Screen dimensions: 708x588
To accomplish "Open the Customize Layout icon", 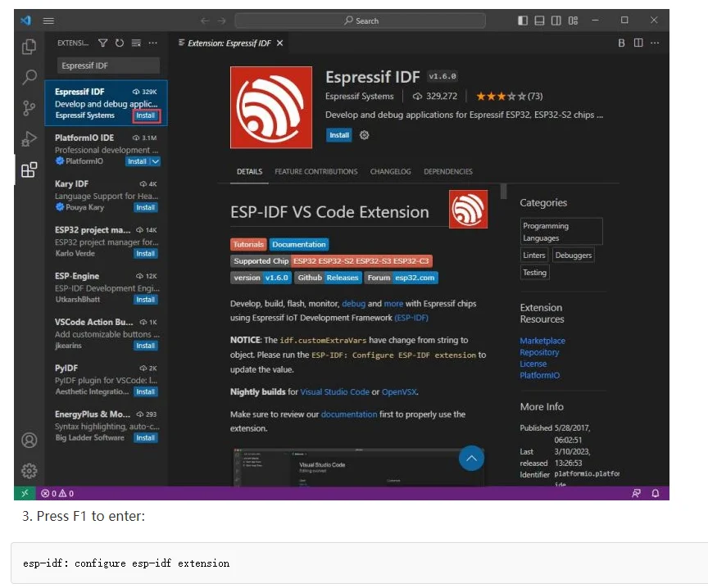I will click(x=573, y=20).
